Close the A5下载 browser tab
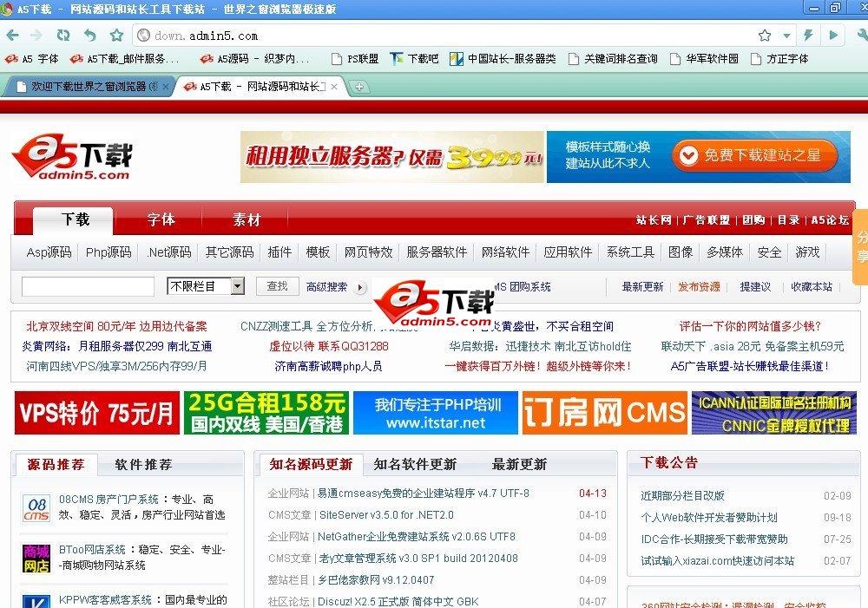The height and width of the screenshot is (608, 868). click(334, 87)
